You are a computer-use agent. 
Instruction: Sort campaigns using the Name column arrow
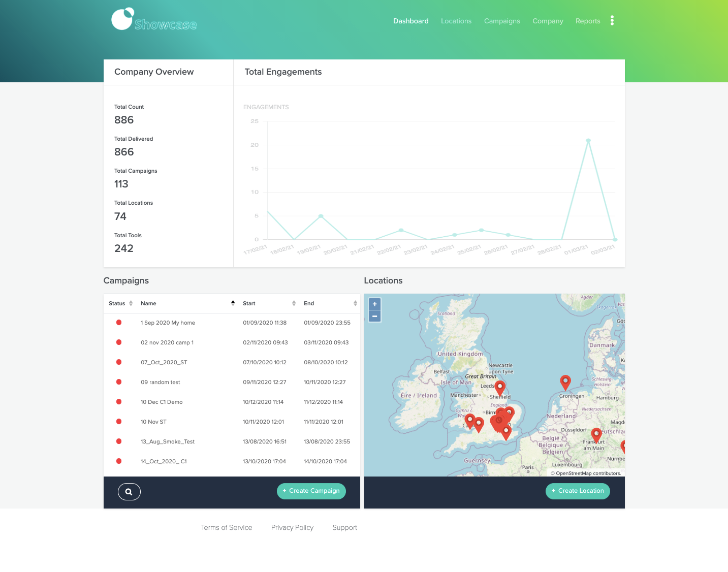[233, 303]
